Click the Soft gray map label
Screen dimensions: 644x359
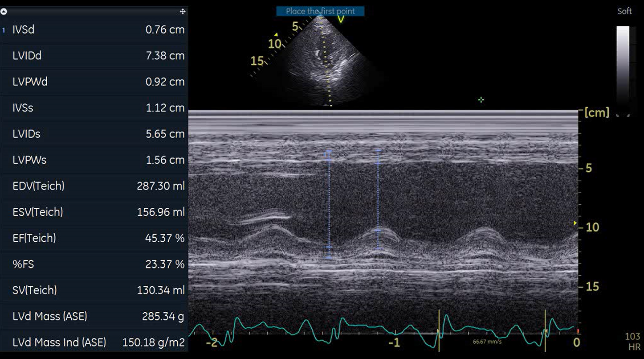624,11
